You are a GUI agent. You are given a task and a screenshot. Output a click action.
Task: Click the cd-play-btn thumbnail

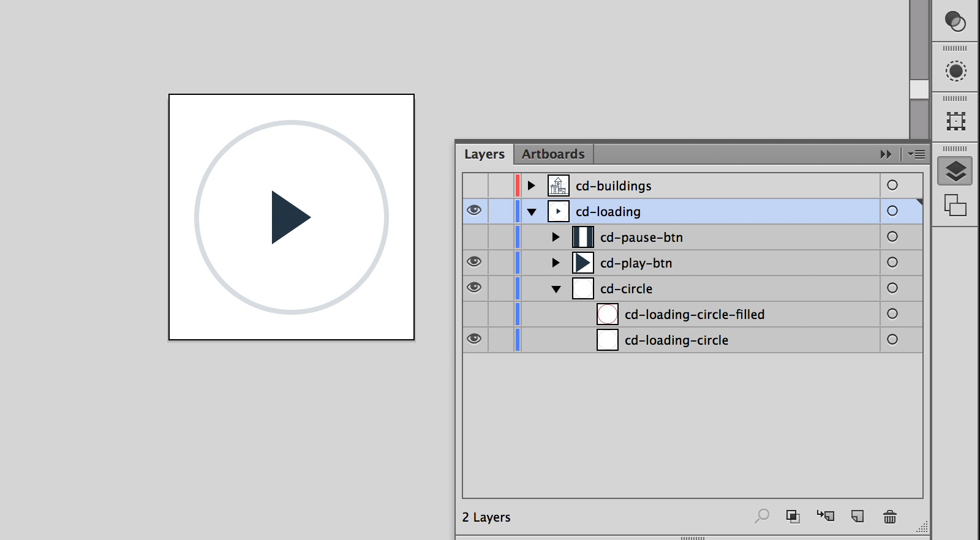(x=582, y=263)
